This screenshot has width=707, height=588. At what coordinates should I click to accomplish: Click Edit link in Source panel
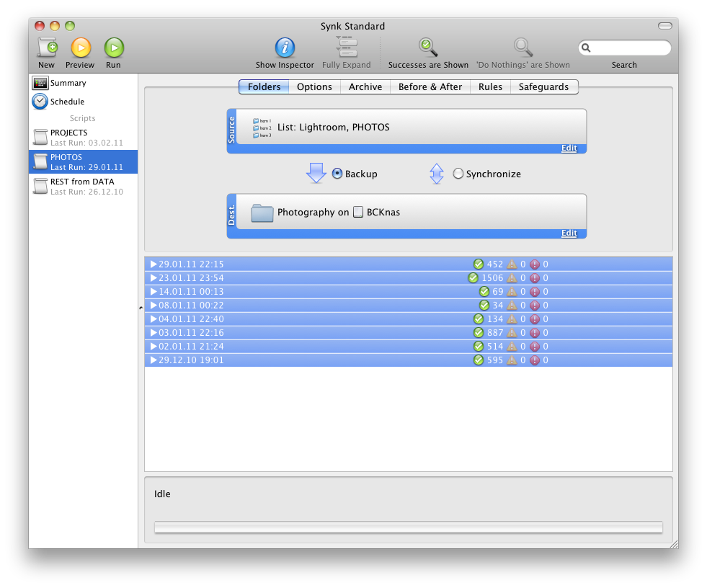[x=569, y=148]
